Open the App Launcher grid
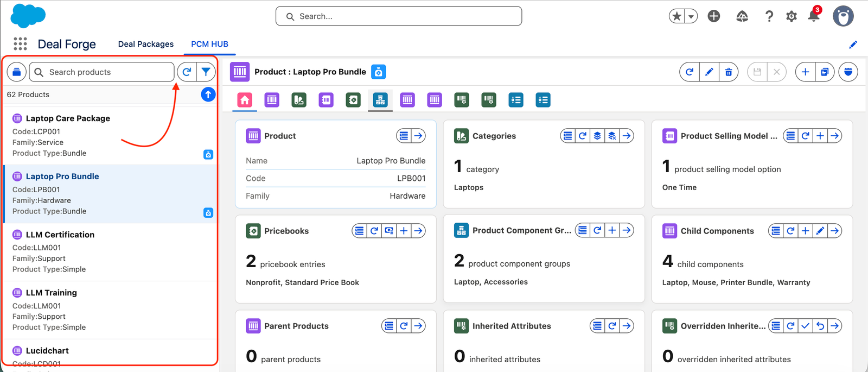Screen dimensions: 868x372 20,44
